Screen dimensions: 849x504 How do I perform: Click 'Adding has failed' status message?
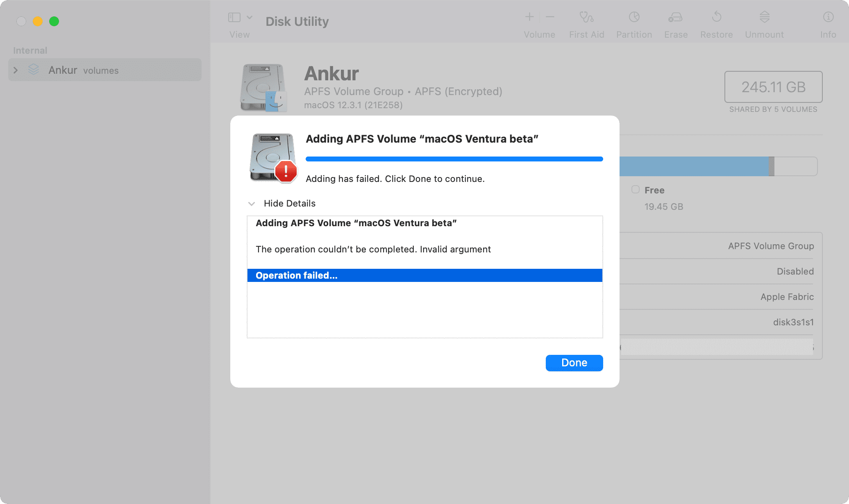point(395,179)
